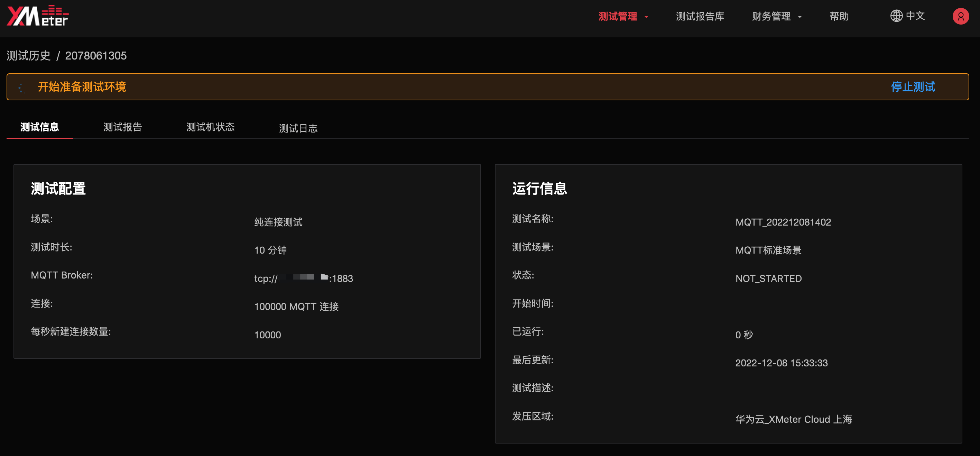Viewport: 980px width, 456px height.
Task: Click the test name MQTT_202212081402
Action: pos(783,222)
